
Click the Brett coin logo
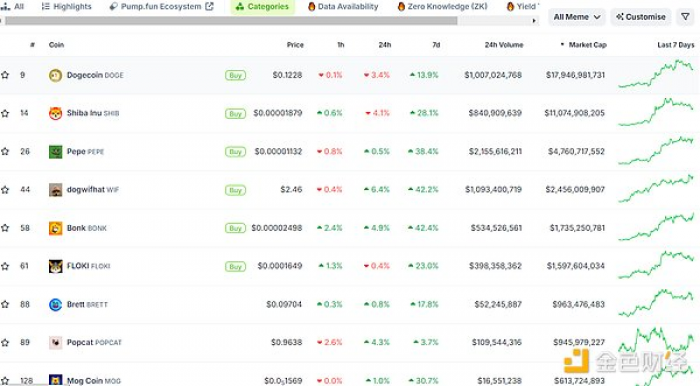tap(55, 304)
